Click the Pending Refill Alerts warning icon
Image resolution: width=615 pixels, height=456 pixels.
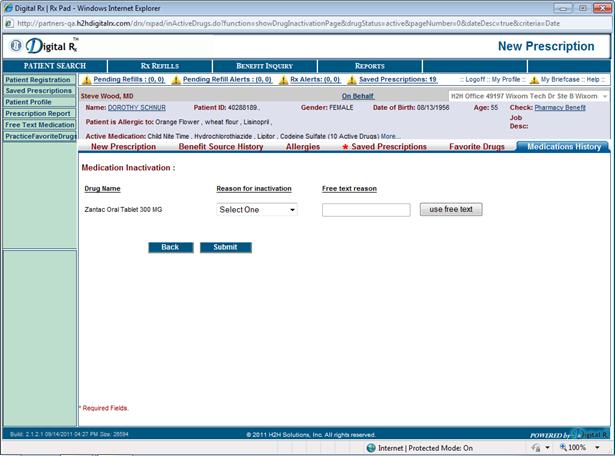[x=176, y=79]
